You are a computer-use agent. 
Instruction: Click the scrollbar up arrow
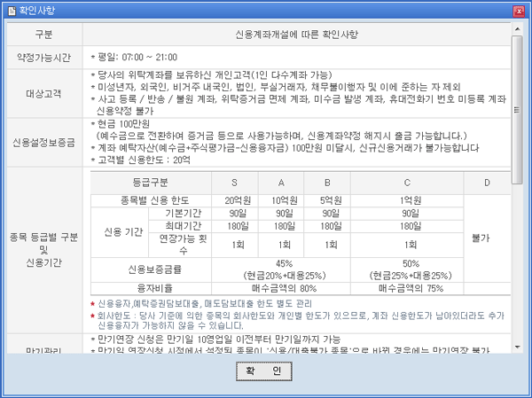click(518, 28)
